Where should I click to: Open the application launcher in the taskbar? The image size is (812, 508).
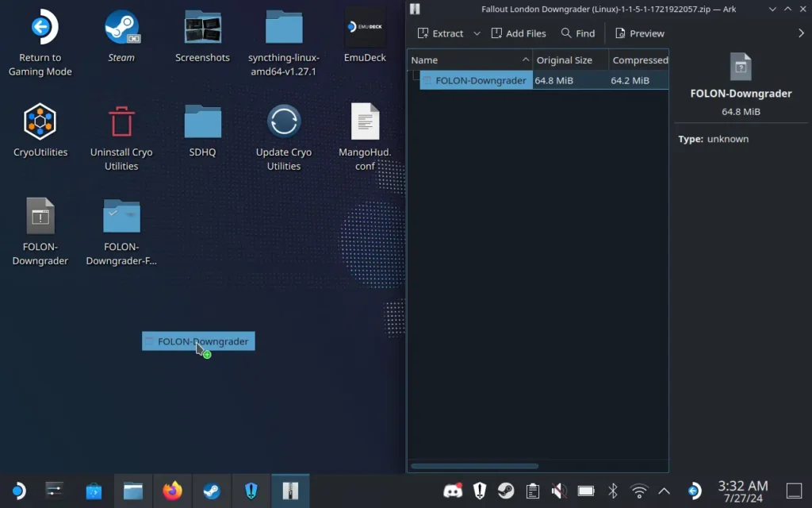pyautogui.click(x=18, y=491)
